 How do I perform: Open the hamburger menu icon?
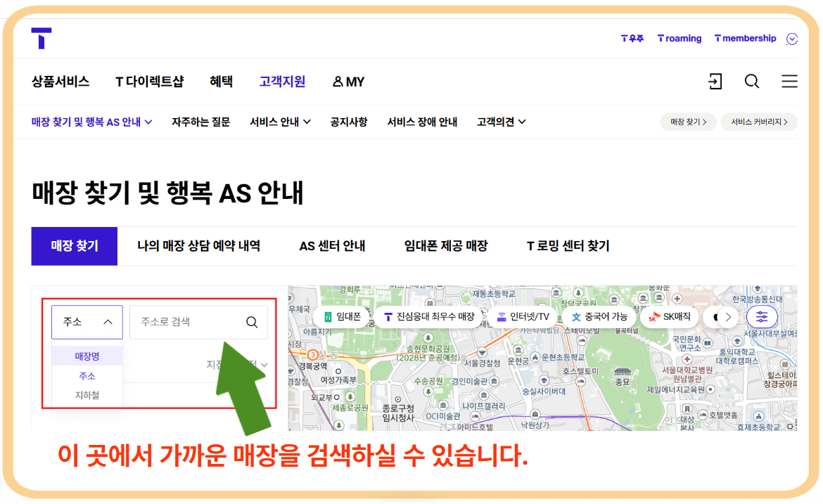[x=789, y=82]
